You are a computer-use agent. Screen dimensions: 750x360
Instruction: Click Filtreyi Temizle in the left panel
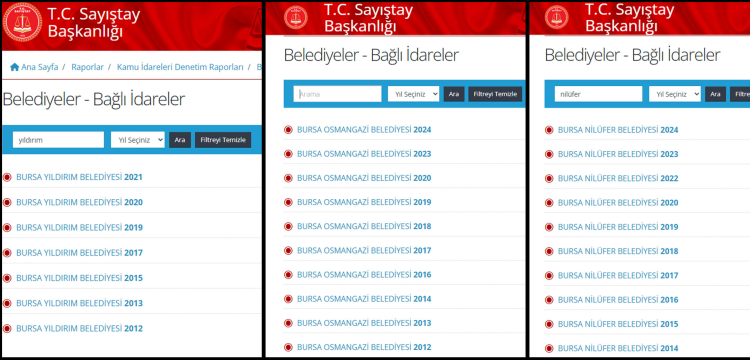(x=223, y=140)
